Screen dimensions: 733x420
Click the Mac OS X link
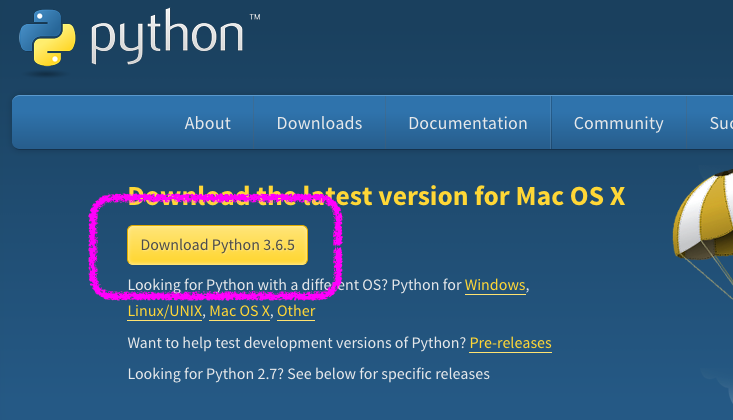tap(239, 311)
